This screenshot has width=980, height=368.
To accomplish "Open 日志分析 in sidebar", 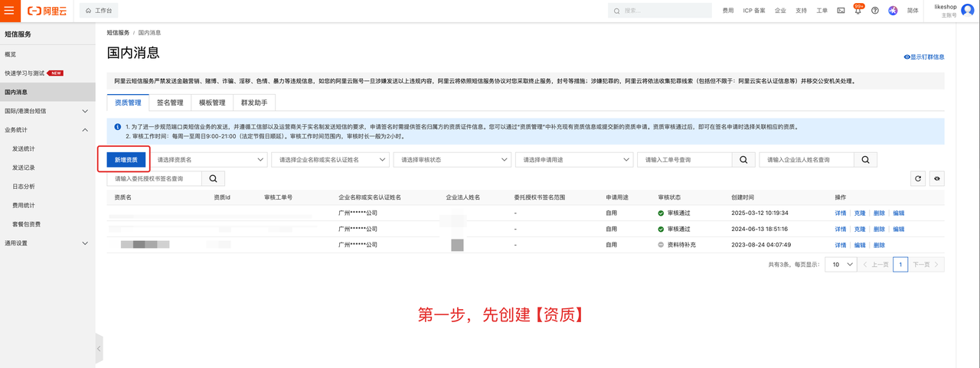I will [24, 186].
